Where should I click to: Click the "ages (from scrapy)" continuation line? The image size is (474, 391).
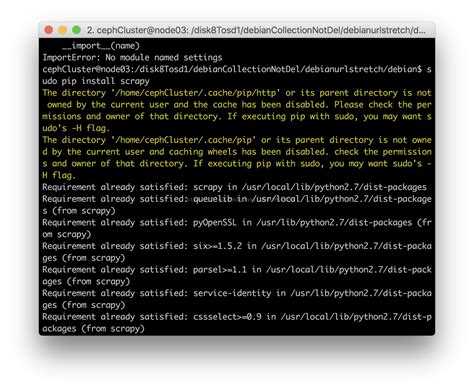tap(86, 281)
